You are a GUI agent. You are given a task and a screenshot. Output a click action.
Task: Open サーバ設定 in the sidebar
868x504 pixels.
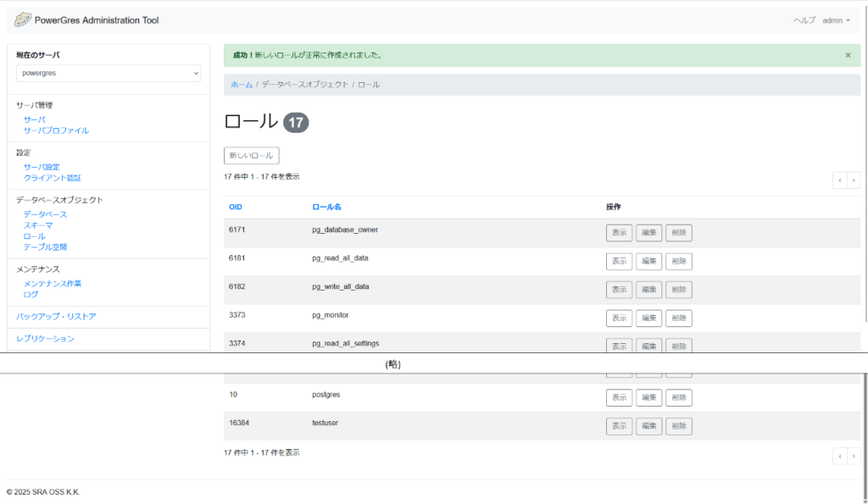pyautogui.click(x=42, y=167)
